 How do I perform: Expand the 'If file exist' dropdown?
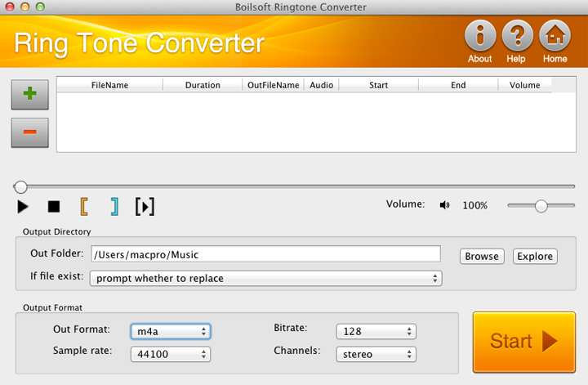coord(266,279)
